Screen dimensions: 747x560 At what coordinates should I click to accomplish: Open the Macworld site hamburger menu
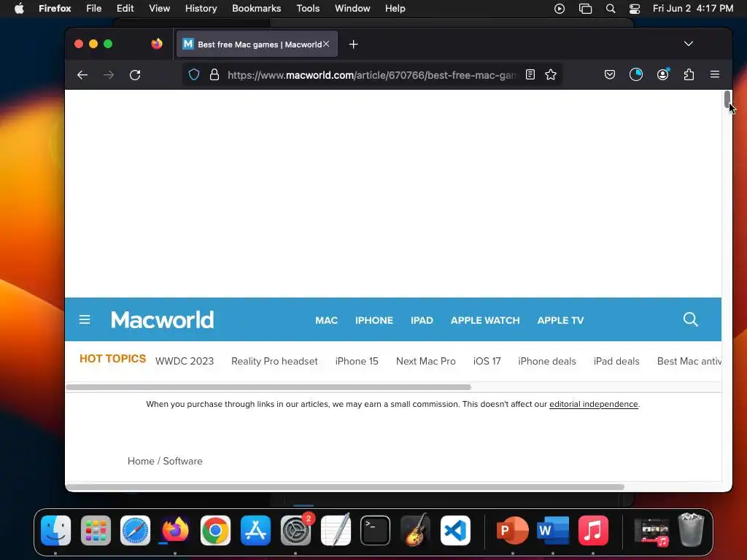click(x=85, y=319)
